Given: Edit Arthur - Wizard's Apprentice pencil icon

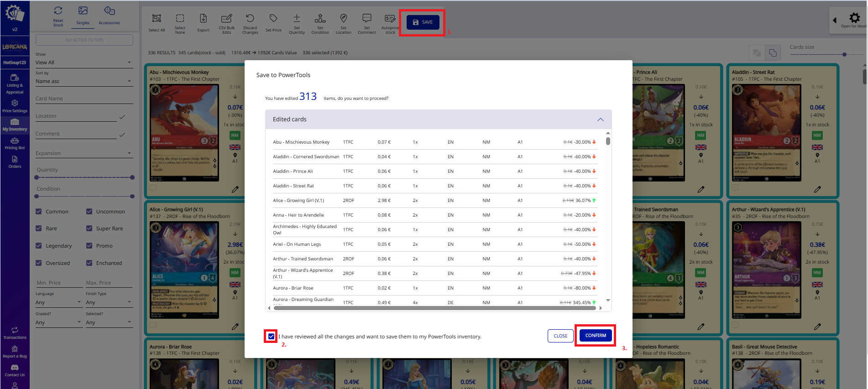Looking at the screenshot, I should tap(817, 326).
